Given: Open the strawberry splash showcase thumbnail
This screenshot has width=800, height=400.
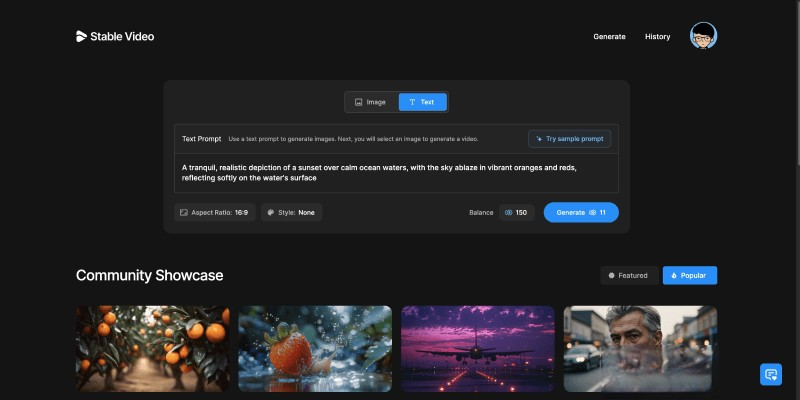Looking at the screenshot, I should point(315,348).
